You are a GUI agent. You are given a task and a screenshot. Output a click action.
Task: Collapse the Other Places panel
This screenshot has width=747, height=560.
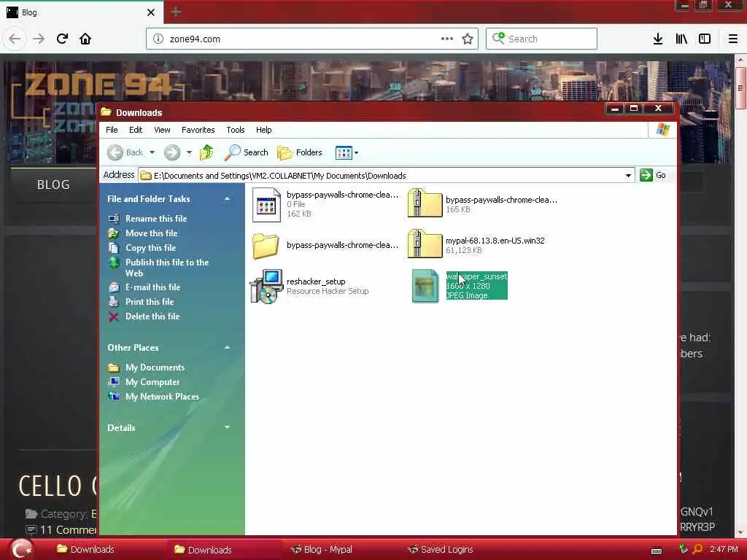coord(228,348)
